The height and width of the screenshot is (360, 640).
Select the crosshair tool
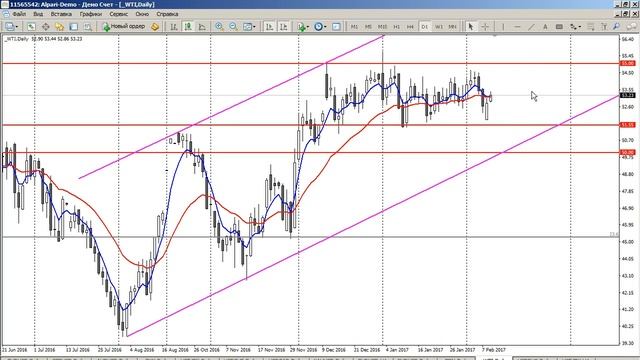[x=485, y=27]
